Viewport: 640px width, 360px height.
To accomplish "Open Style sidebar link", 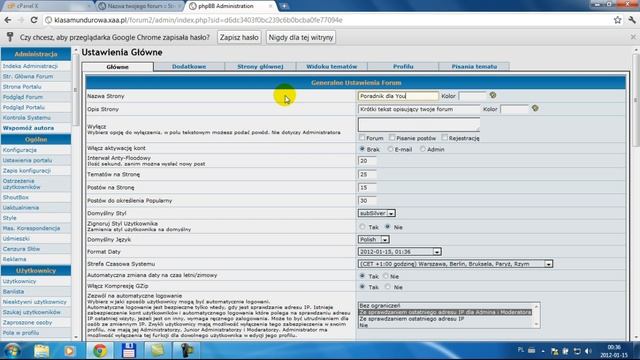I will 9,218.
